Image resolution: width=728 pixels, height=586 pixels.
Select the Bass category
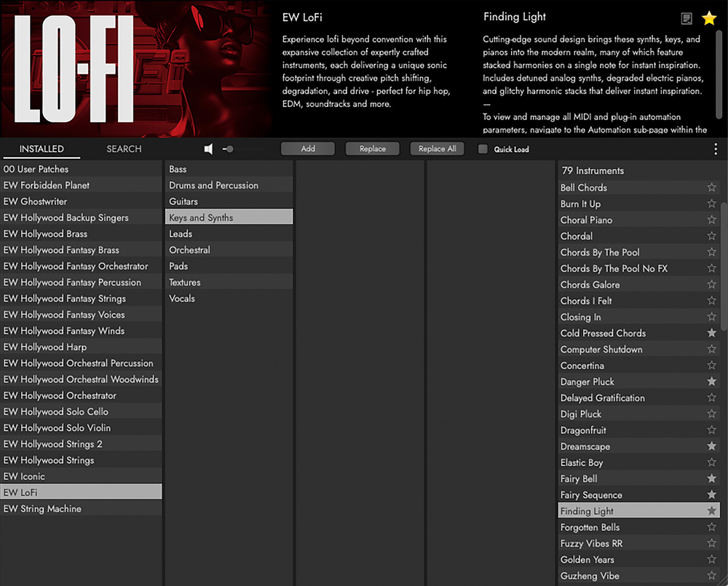pos(229,169)
